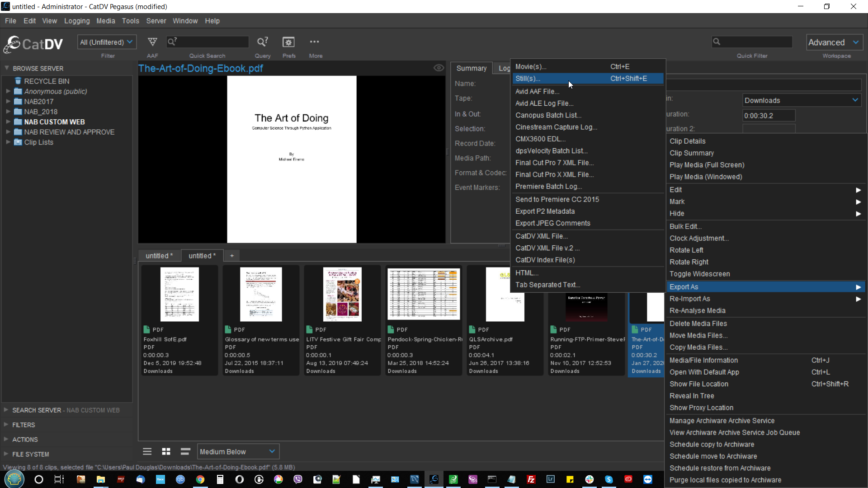Viewport: 868px width, 488px height.
Task: Expand the FILTERS section
Action: 6,425
